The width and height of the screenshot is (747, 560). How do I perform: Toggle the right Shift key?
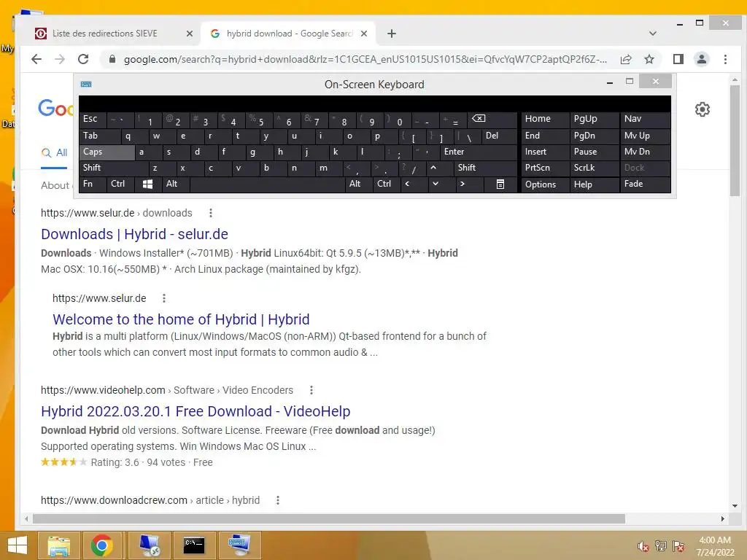tap(485, 168)
